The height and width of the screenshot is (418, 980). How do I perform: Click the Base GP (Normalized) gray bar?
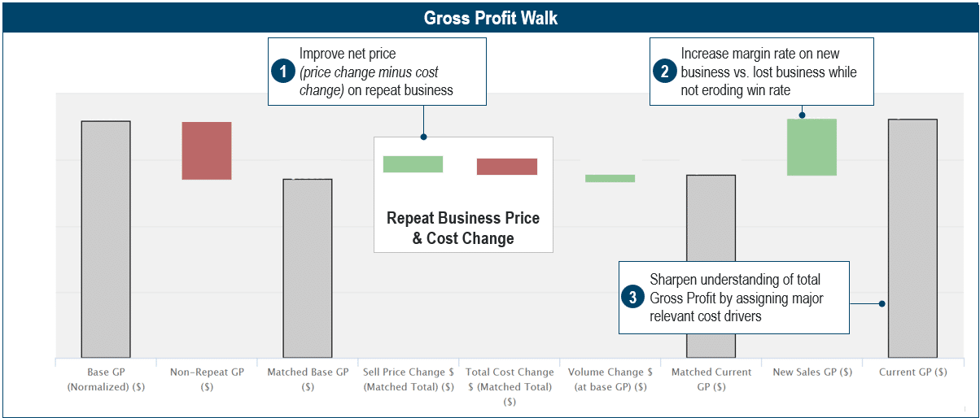point(106,239)
